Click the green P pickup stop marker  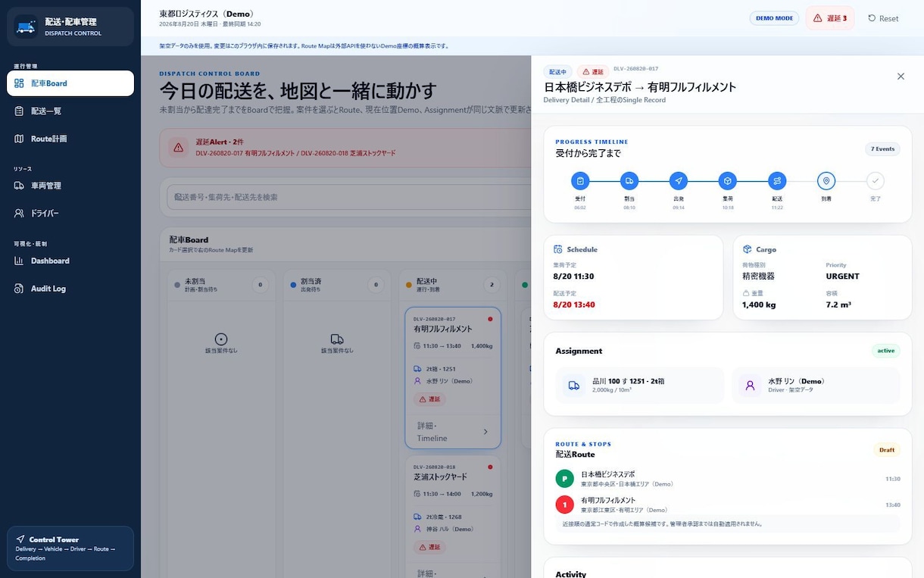pyautogui.click(x=565, y=479)
